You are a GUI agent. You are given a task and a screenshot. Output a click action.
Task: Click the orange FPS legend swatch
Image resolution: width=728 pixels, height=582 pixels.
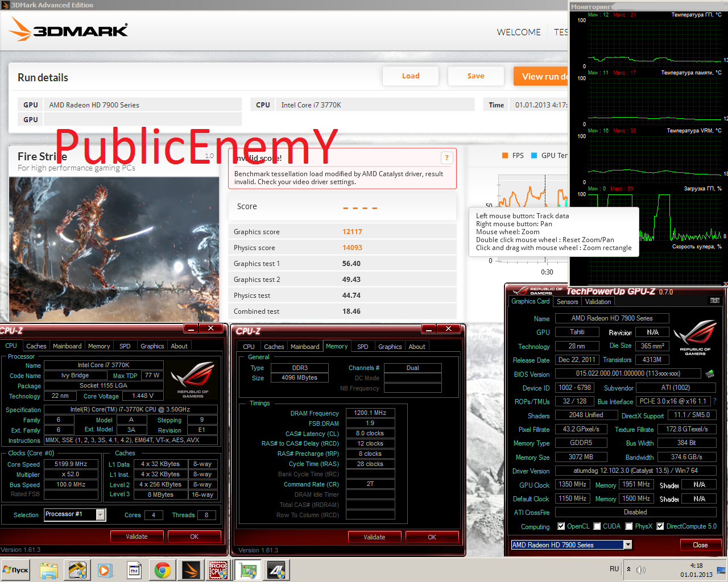(505, 155)
